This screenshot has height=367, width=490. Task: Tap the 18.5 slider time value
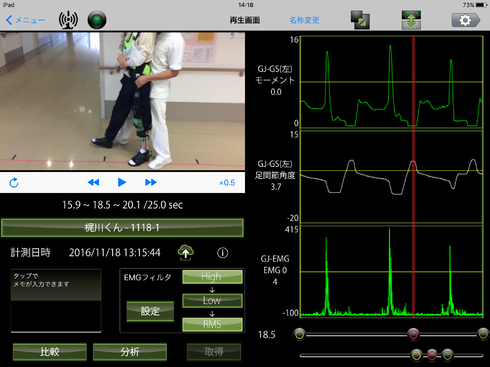click(267, 335)
